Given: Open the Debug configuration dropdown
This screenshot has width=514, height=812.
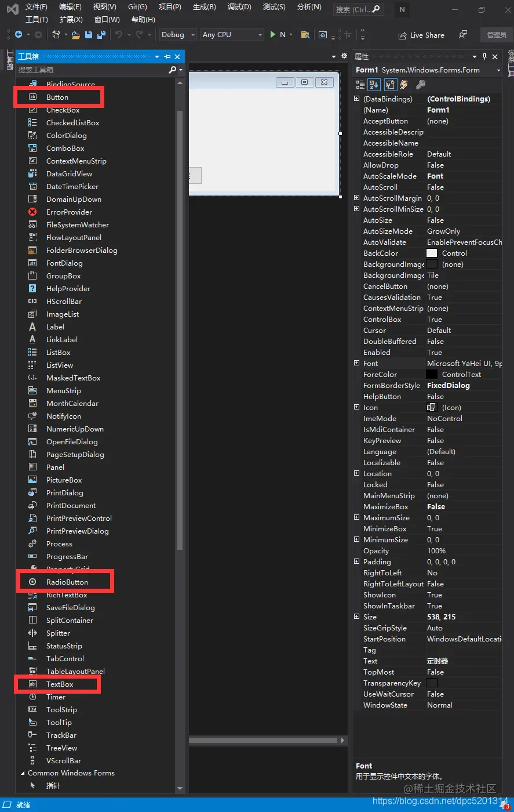Looking at the screenshot, I should pyautogui.click(x=178, y=35).
